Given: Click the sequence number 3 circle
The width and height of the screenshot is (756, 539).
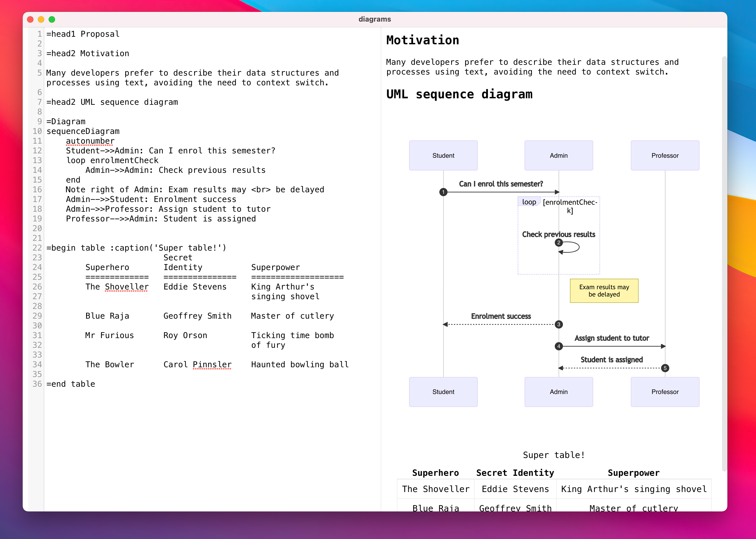Looking at the screenshot, I should [x=559, y=324].
